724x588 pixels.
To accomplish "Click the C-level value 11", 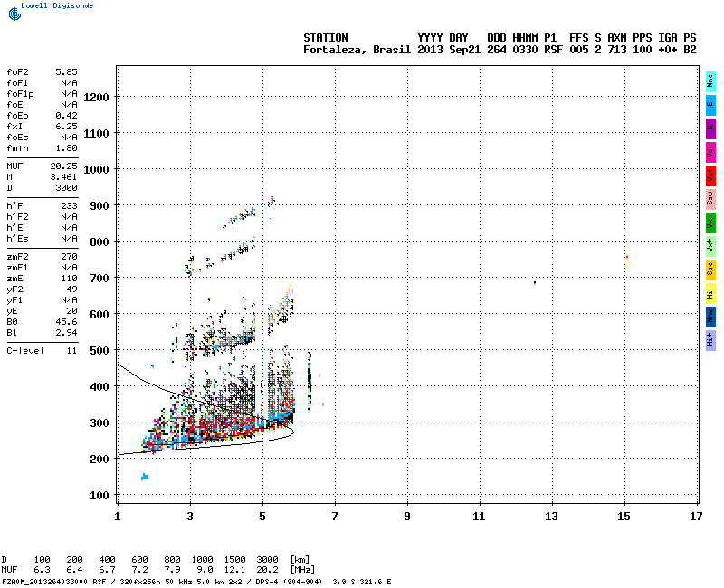I will click(72, 351).
